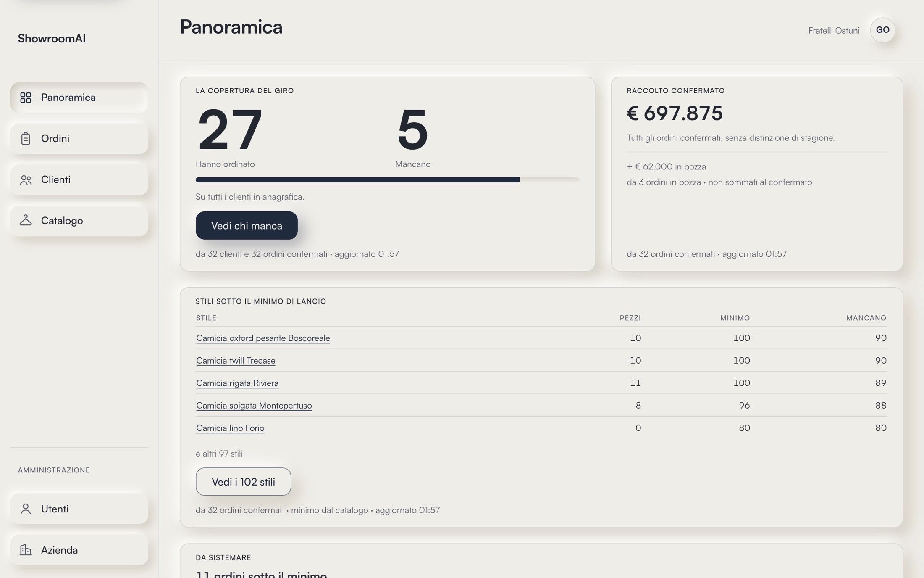Viewport: 924px width, 578px height.
Task: Go to Ordini in the sidebar
Action: coord(79,138)
